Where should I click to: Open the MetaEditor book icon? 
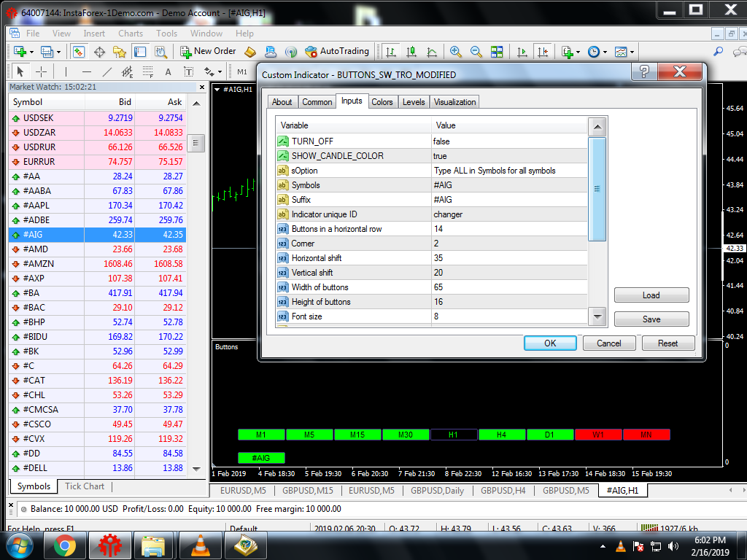click(250, 52)
